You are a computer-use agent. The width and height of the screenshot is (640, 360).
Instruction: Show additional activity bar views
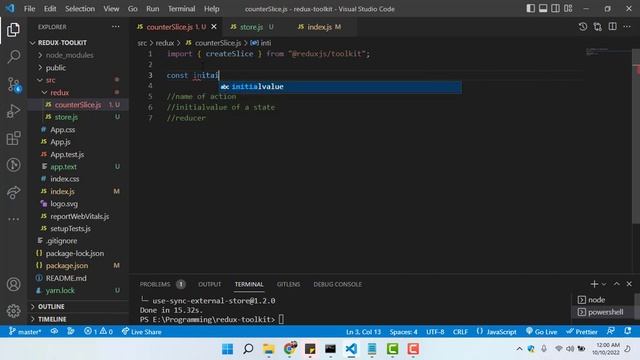(x=13, y=219)
